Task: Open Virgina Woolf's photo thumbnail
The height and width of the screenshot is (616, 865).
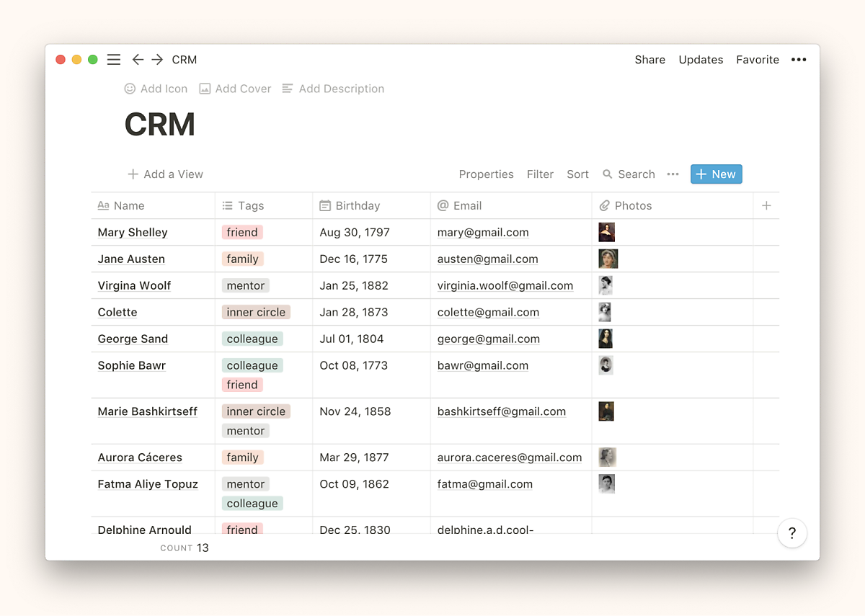Action: pyautogui.click(x=605, y=285)
